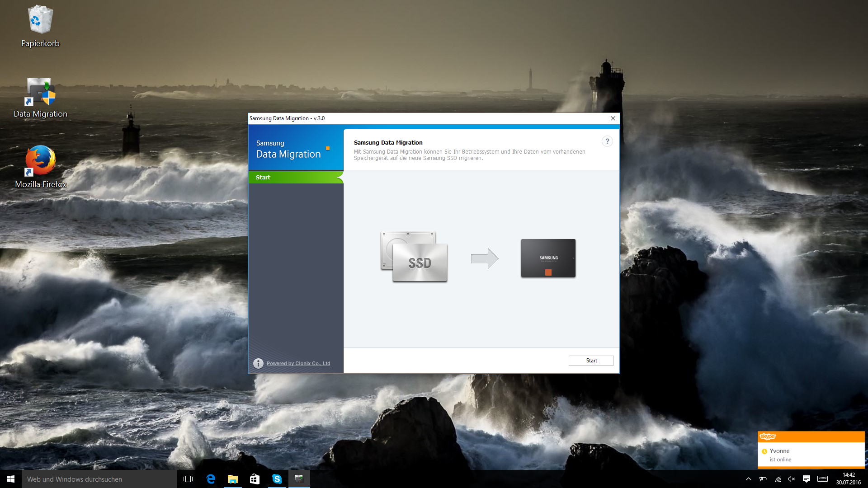Click the help question mark icon
868x488 pixels.
pyautogui.click(x=607, y=141)
